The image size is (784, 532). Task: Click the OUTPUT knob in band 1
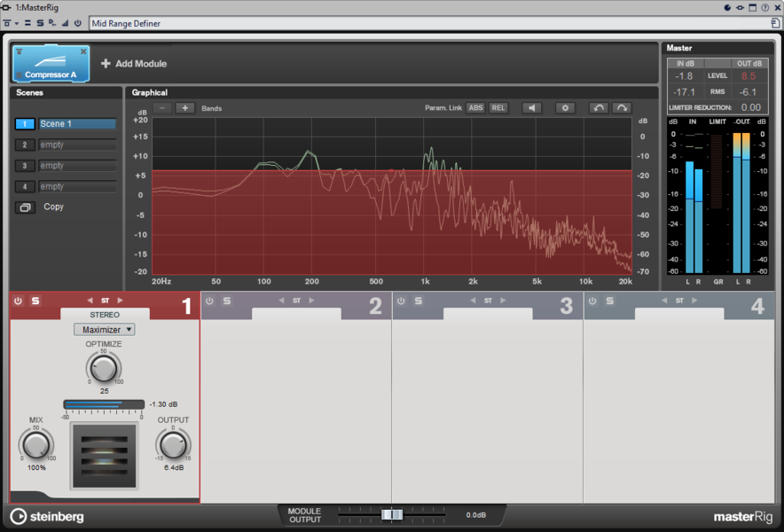[174, 444]
